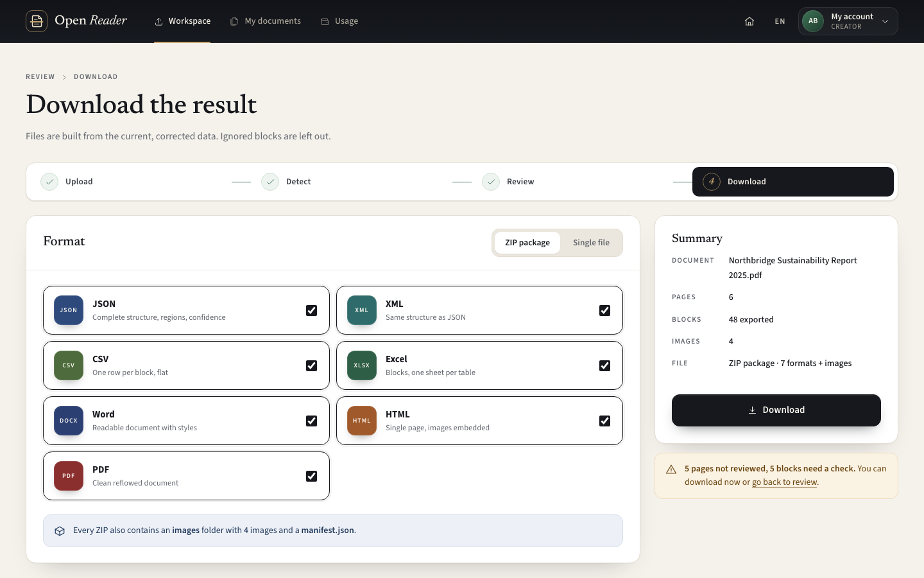This screenshot has height=578, width=924.
Task: Click the '48 exported' blocks value
Action: pos(751,320)
